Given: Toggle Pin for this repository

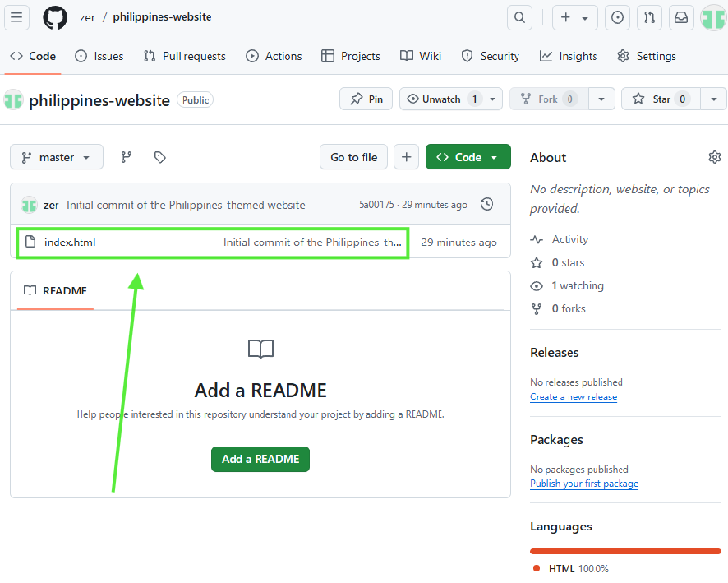Looking at the screenshot, I should 366,99.
